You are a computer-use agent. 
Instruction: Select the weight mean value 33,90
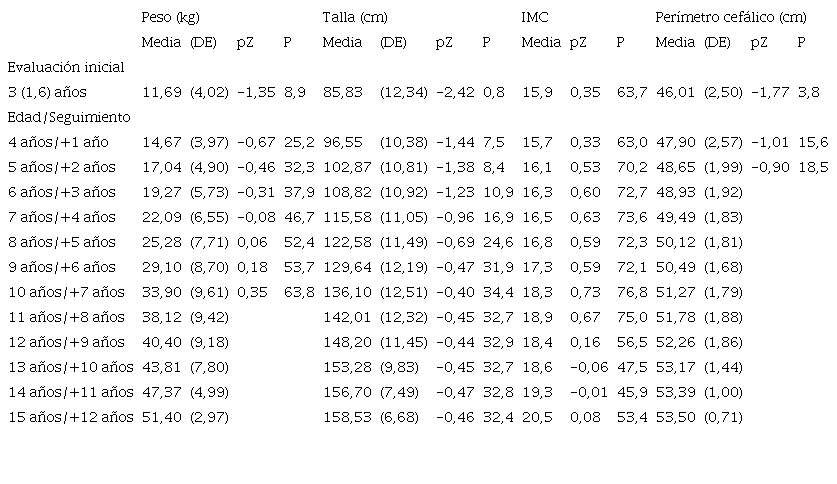pyautogui.click(x=161, y=292)
